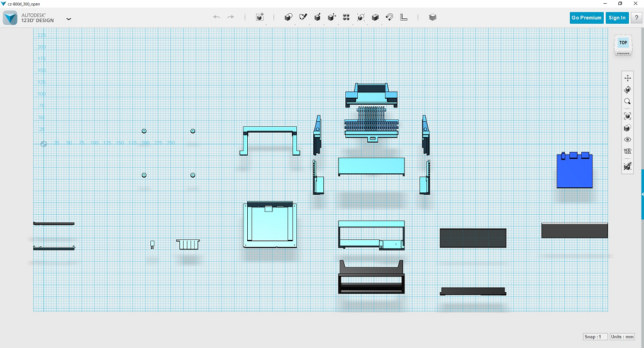Click the TOP face of view cube
This screenshot has width=644, height=348.
(623, 43)
